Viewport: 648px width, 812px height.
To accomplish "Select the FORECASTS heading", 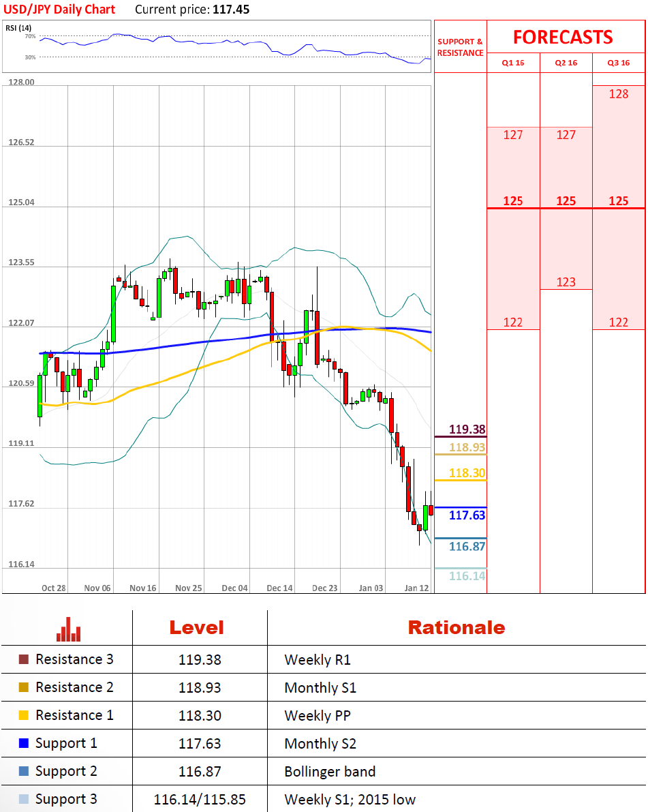I will point(563,37).
